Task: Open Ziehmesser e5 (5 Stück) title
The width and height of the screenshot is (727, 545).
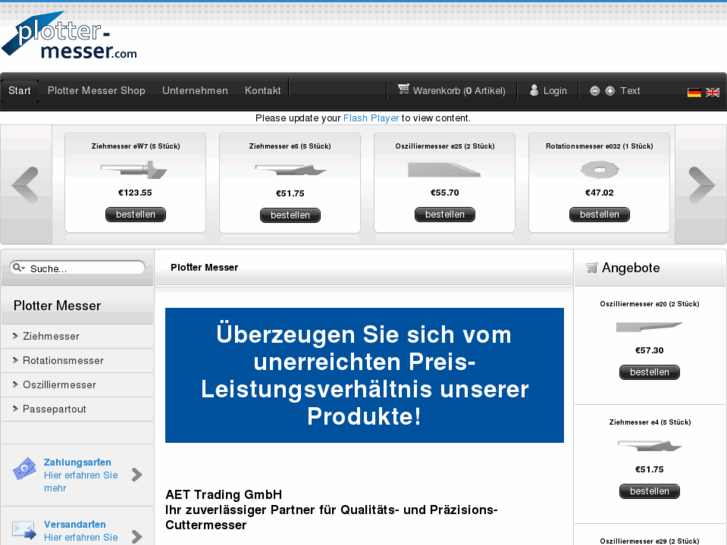Action: coord(290,146)
